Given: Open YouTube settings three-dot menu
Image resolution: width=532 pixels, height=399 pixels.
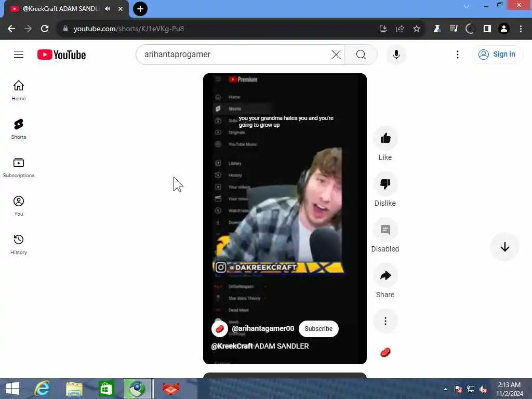Looking at the screenshot, I should pos(457,54).
